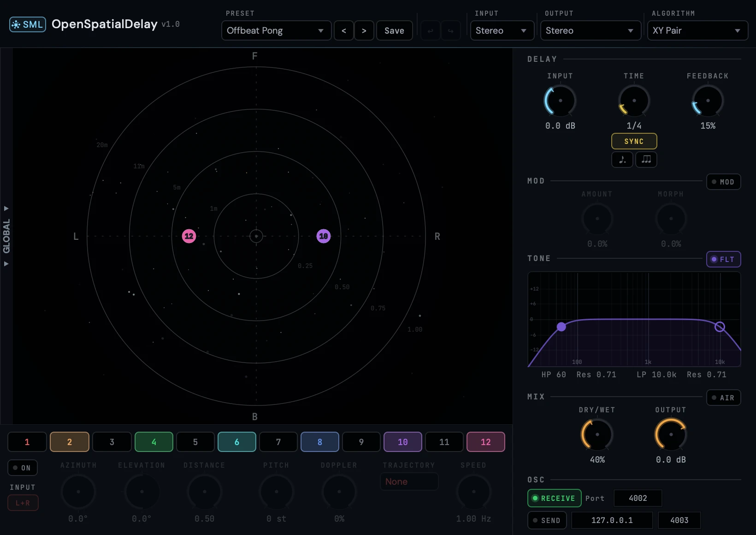This screenshot has height=535, width=756.
Task: Select source tab 6
Action: [237, 442]
